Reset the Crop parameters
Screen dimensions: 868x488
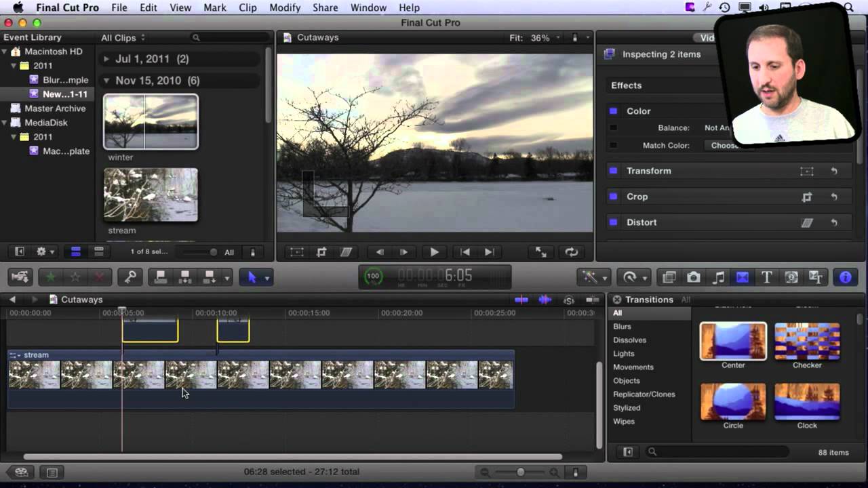(834, 197)
